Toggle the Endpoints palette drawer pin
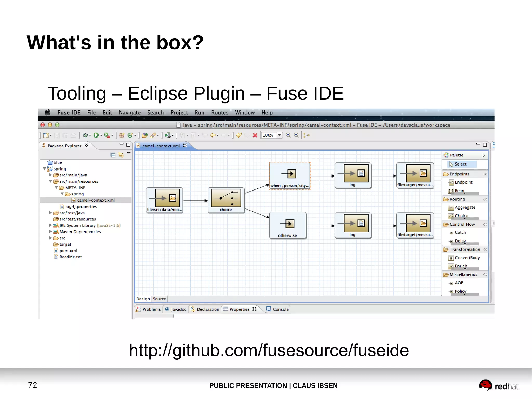532x399 pixels. pos(485,174)
